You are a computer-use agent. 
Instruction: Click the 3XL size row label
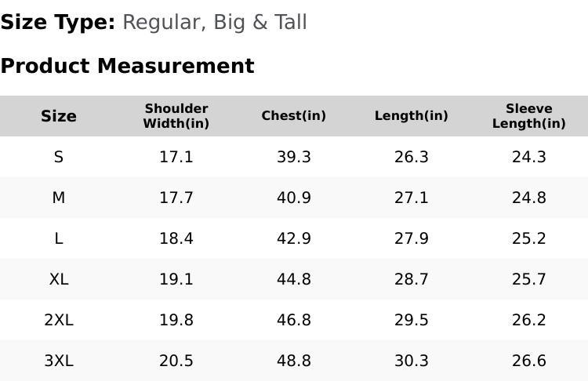[x=59, y=361]
